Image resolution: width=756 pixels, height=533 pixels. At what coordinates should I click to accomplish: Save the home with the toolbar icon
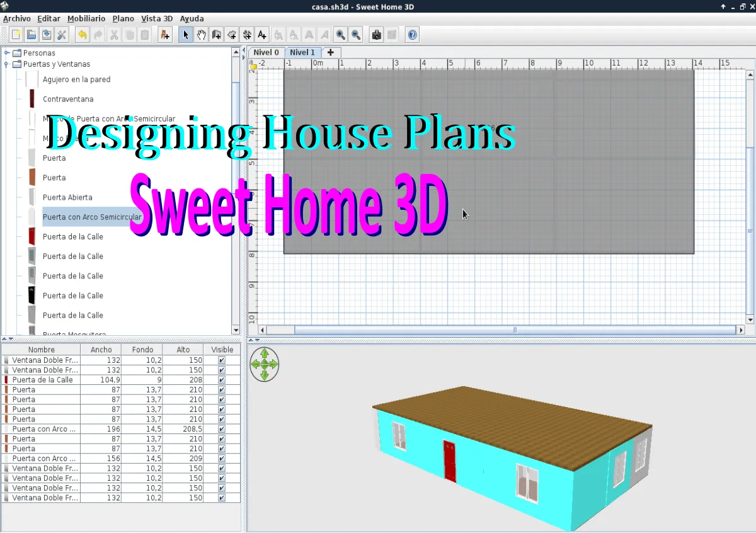46,35
